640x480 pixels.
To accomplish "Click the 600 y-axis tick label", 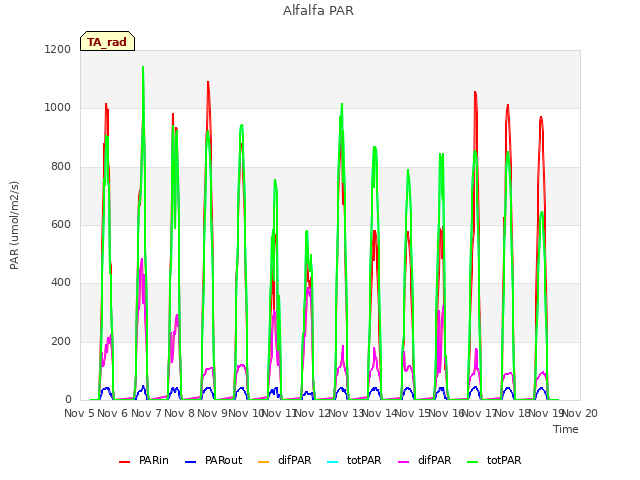I will coord(61,224).
